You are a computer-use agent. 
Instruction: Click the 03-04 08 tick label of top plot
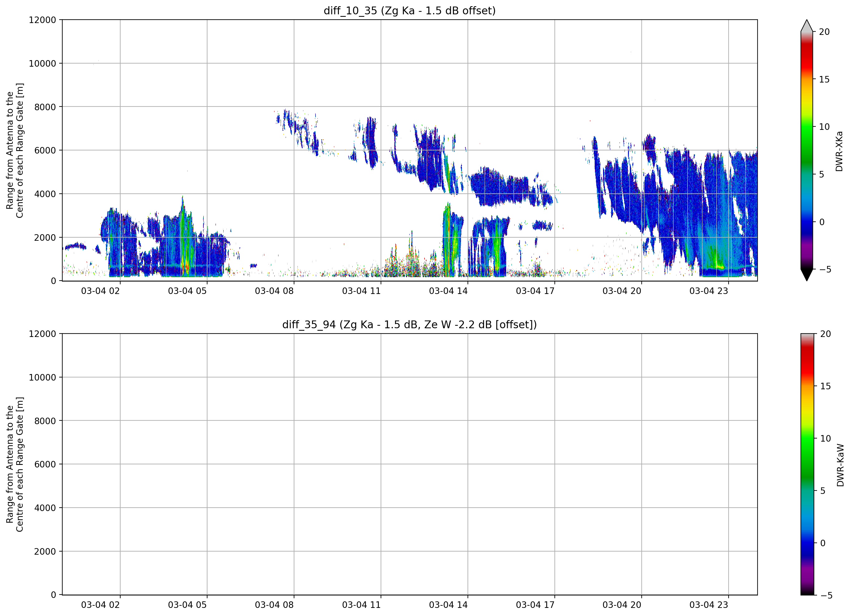[274, 291]
